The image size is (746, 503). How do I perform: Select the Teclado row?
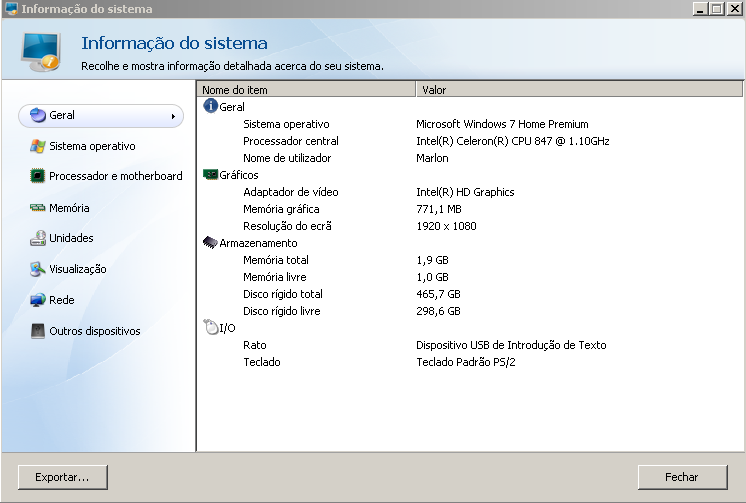469,362
